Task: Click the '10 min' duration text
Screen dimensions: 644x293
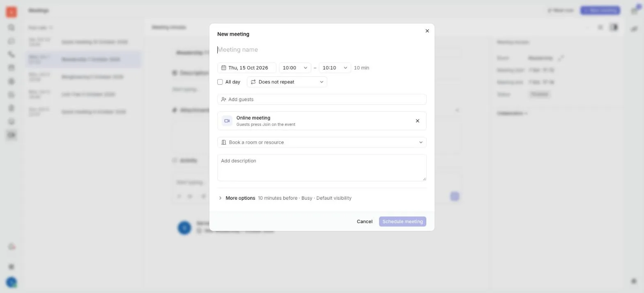Action: tap(361, 68)
